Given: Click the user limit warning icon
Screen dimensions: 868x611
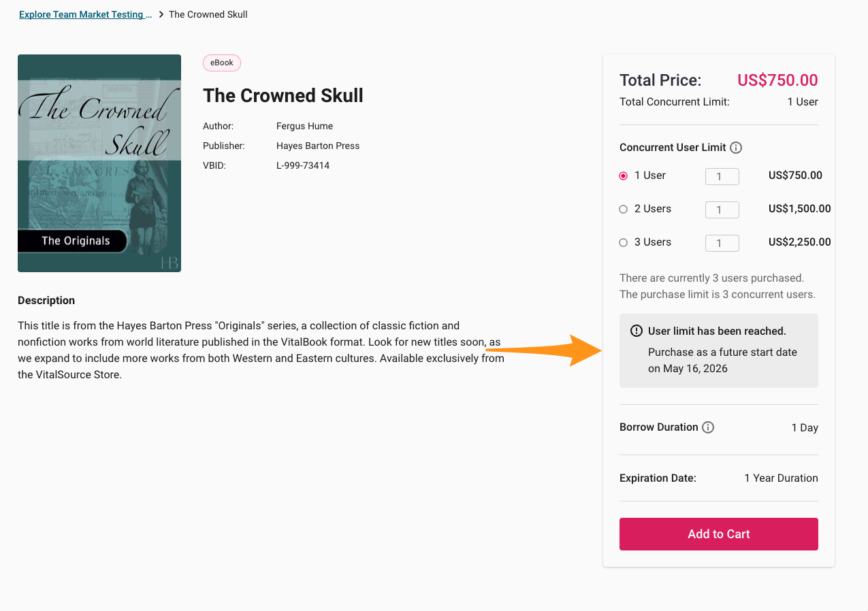Looking at the screenshot, I should [637, 331].
